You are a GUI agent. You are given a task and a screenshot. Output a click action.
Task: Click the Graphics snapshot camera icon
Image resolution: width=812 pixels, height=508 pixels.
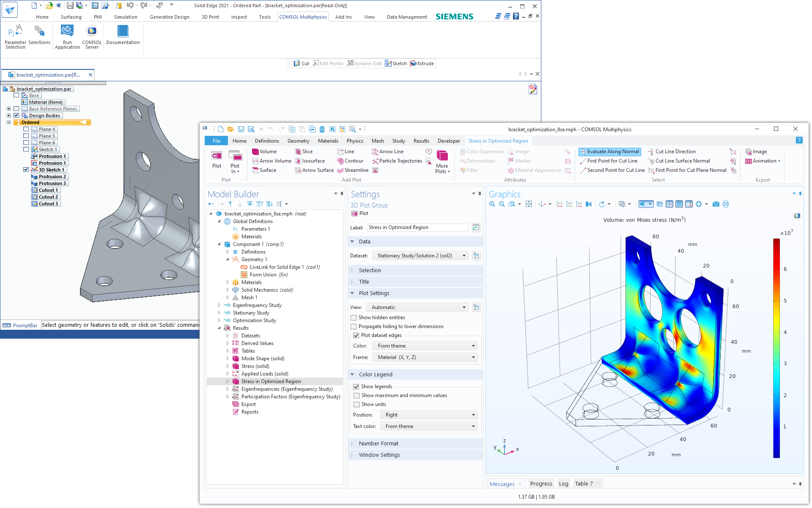click(716, 204)
